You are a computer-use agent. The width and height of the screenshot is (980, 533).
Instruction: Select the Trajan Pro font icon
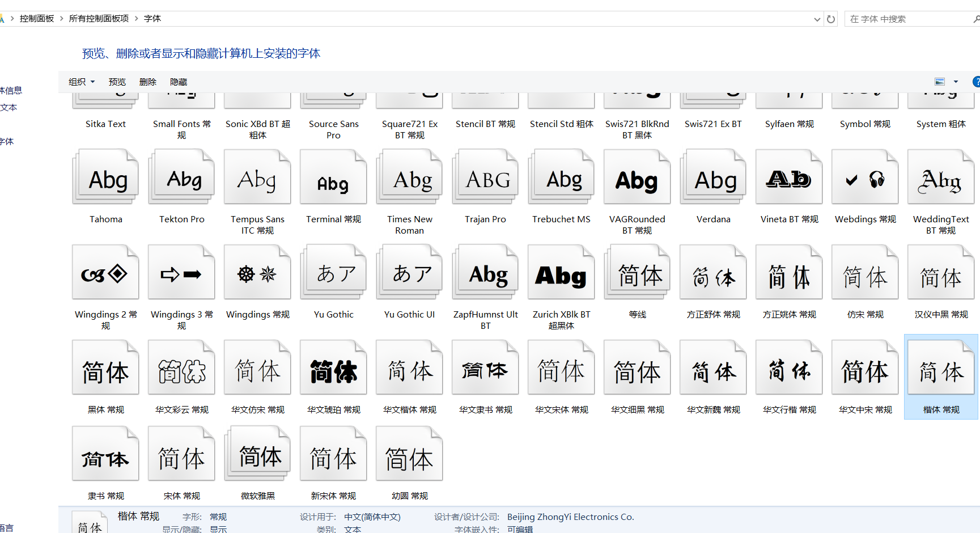pyautogui.click(x=485, y=177)
